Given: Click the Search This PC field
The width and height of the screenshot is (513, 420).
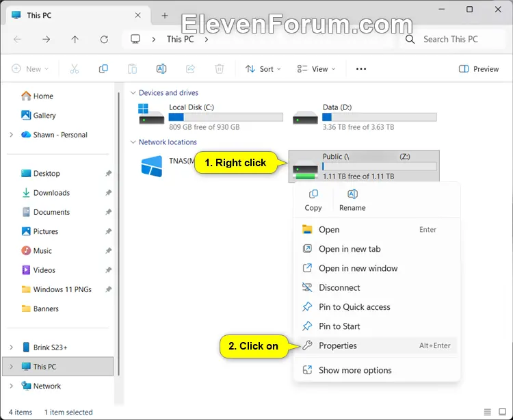Looking at the screenshot, I should (453, 40).
